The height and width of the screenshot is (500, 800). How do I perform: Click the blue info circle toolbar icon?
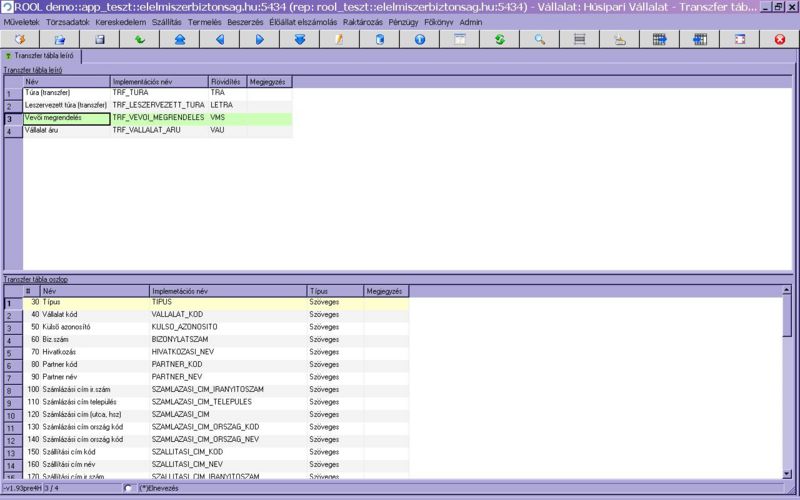point(420,39)
